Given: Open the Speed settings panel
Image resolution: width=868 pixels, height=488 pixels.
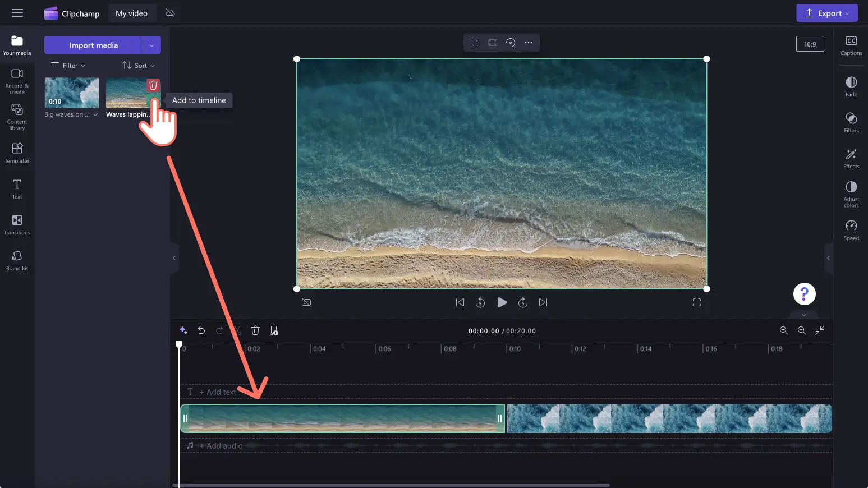Looking at the screenshot, I should [851, 230].
